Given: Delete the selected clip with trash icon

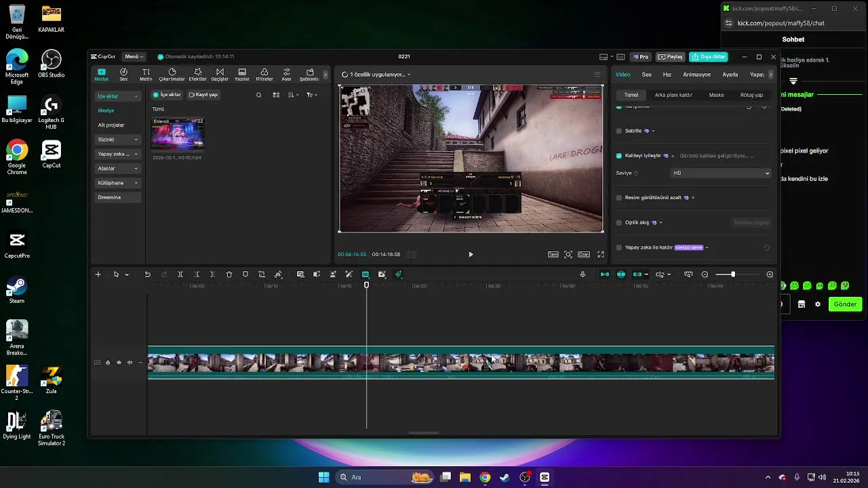Looking at the screenshot, I should tap(229, 274).
